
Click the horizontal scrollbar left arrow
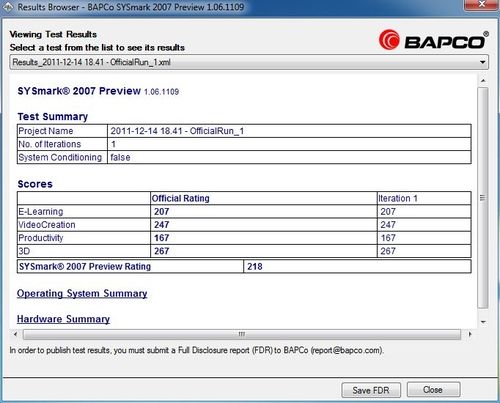(15, 334)
